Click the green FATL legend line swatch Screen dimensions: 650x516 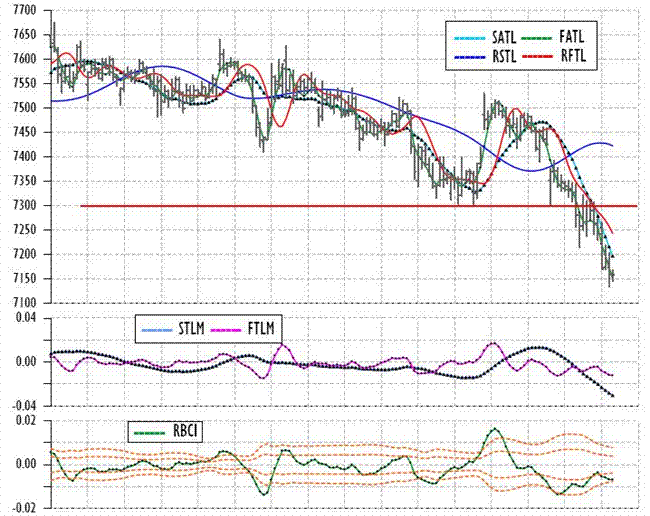537,38
